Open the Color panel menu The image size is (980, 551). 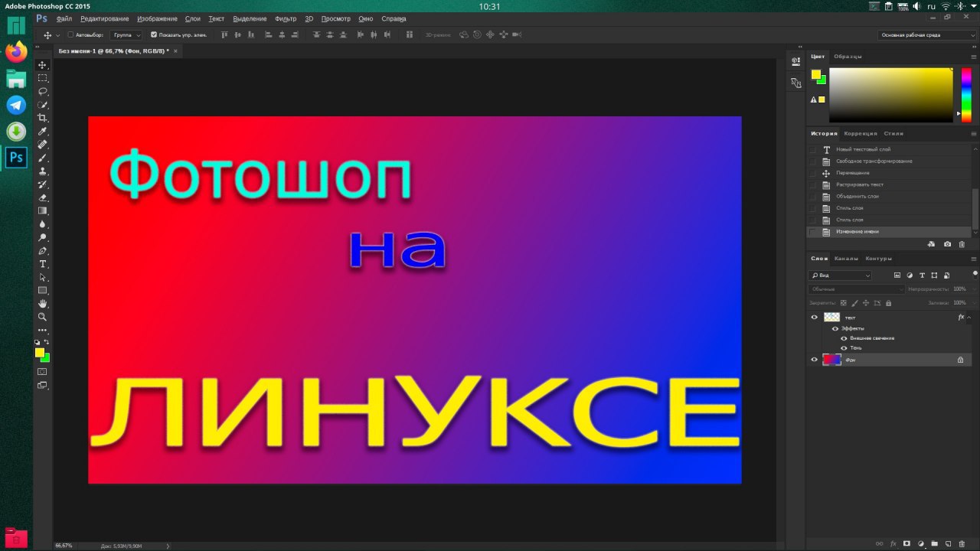coord(975,57)
